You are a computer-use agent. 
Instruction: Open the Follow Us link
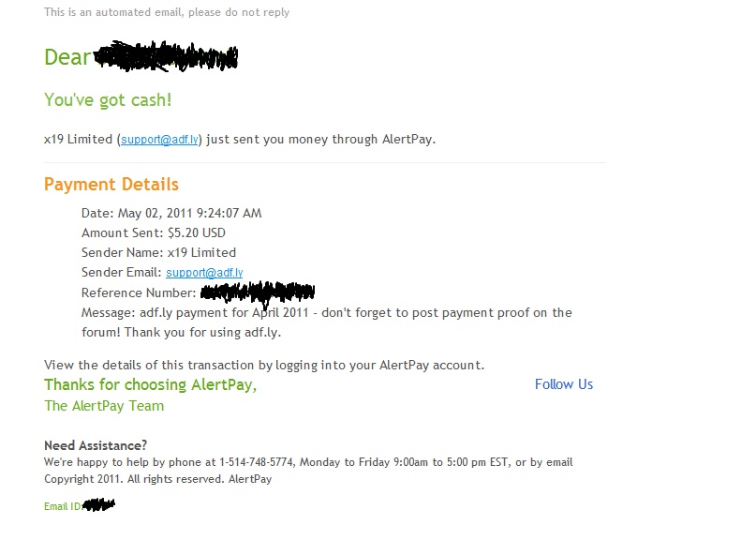[564, 384]
